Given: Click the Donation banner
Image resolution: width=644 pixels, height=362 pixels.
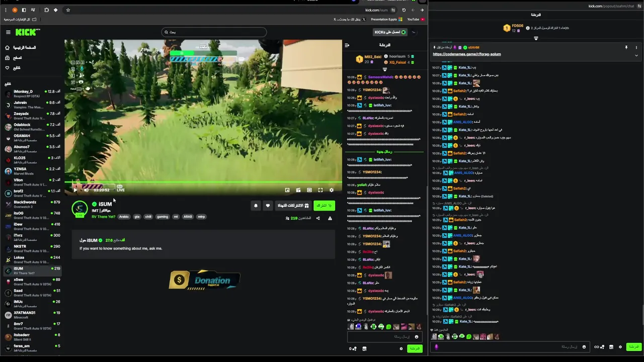Looking at the screenshot, I should (204, 280).
